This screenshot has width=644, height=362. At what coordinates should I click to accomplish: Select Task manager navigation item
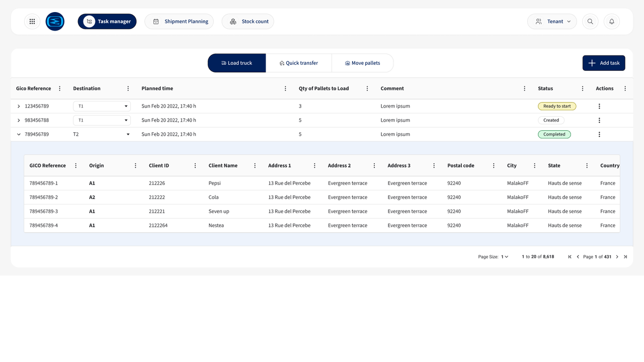click(x=107, y=22)
